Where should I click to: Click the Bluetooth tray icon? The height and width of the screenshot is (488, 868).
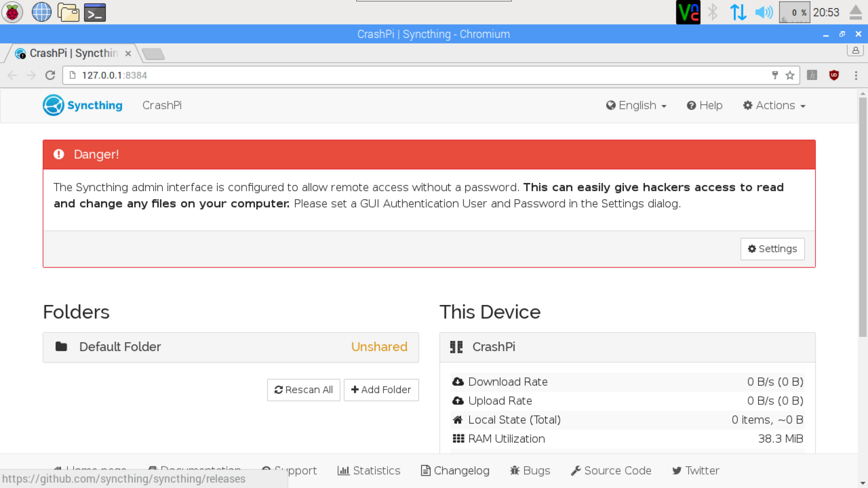[713, 12]
